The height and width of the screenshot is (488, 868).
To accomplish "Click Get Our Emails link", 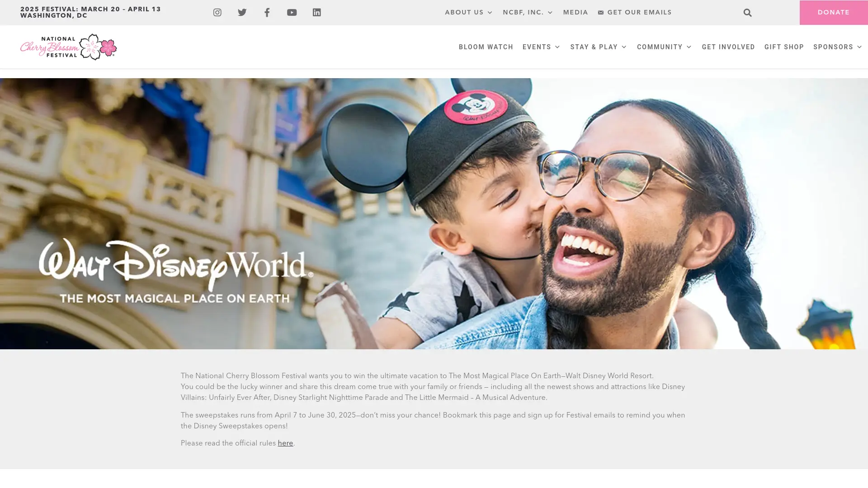I will coord(635,13).
